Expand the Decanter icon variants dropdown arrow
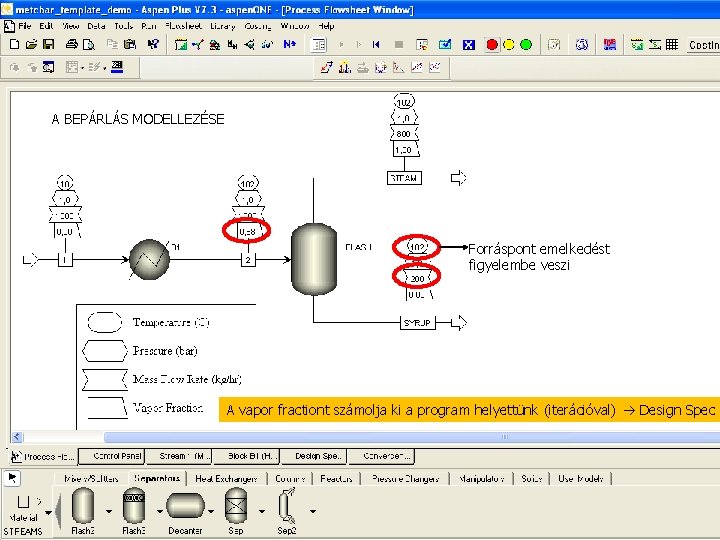 tap(211, 511)
